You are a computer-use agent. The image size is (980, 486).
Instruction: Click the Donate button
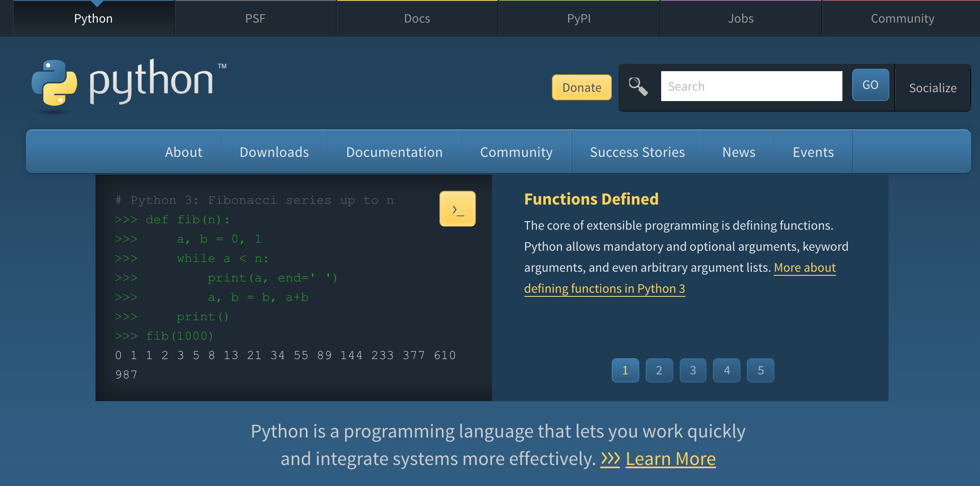581,86
